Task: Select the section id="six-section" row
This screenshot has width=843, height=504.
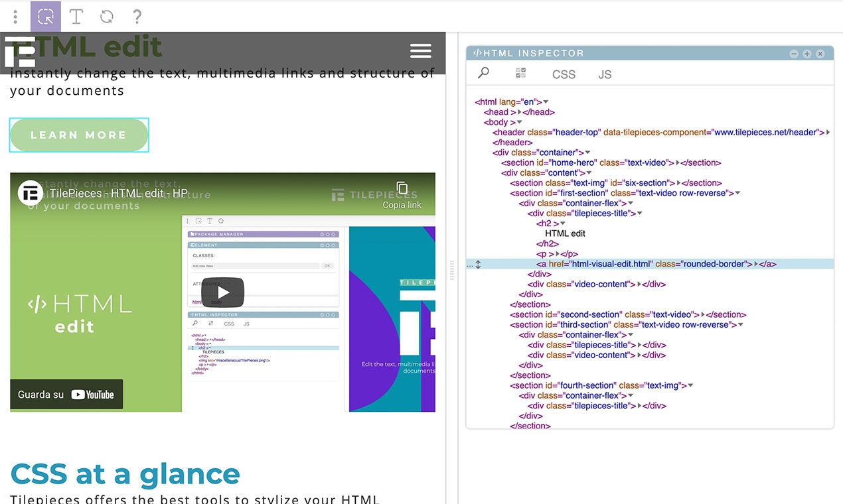Action: coord(616,183)
